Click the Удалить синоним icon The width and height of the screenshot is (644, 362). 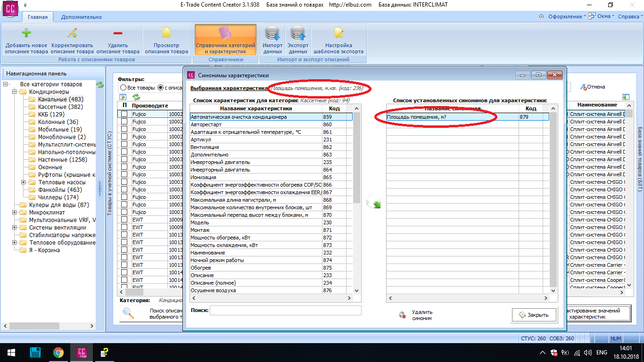pos(402,315)
